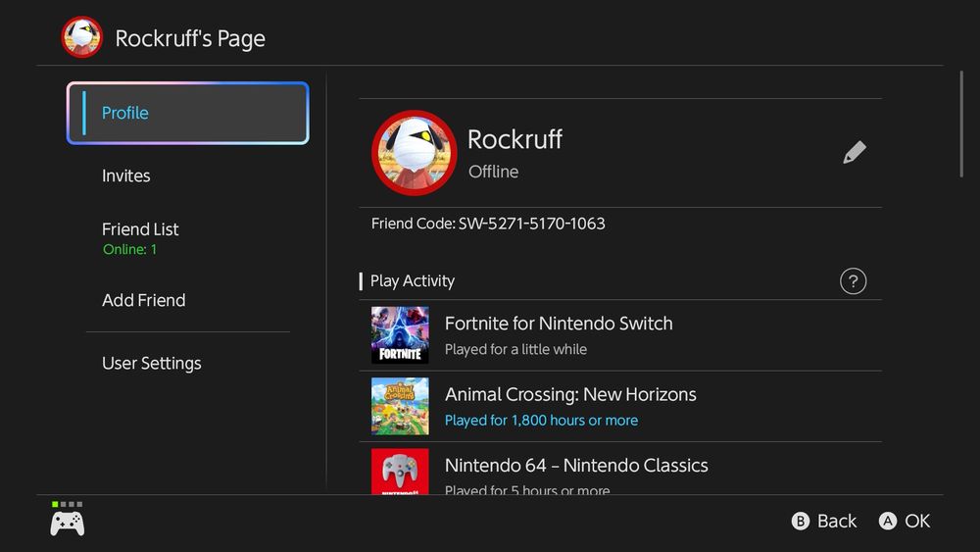
Task: Click the Online: 1 friend count
Action: 130,249
